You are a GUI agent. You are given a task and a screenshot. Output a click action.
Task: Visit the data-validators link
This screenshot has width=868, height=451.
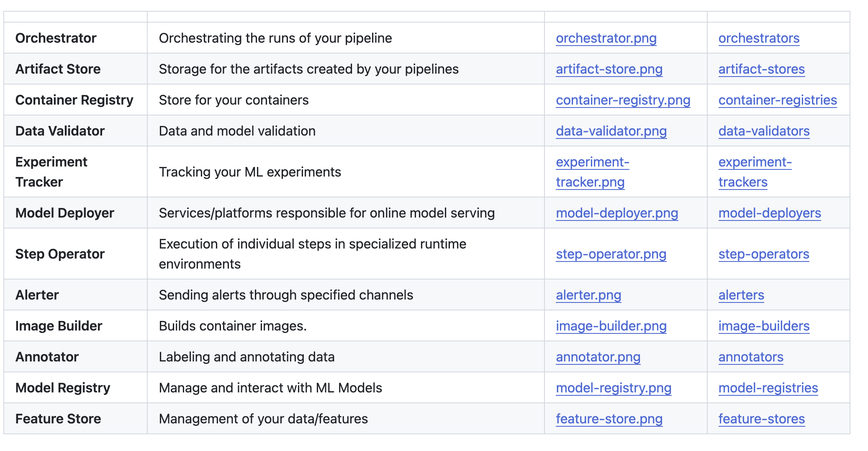764,131
